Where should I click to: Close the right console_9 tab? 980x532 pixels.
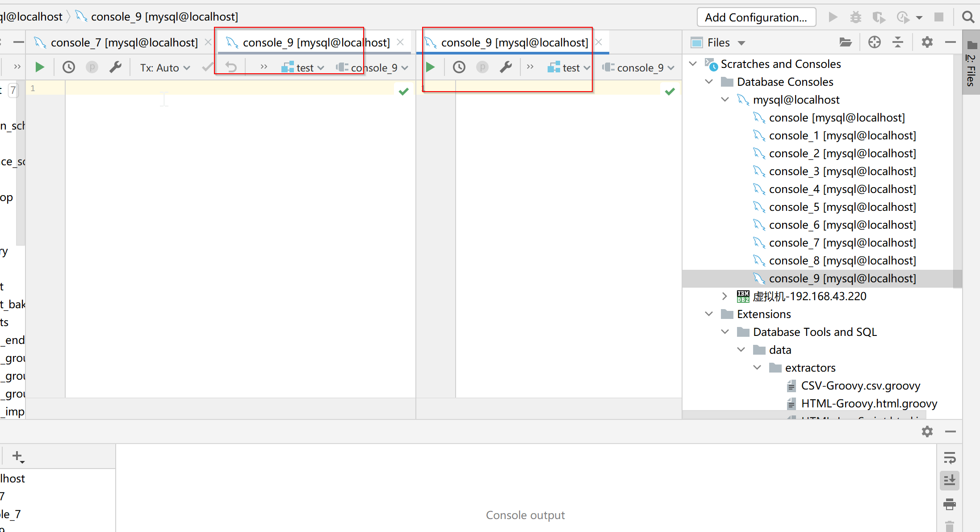(599, 42)
